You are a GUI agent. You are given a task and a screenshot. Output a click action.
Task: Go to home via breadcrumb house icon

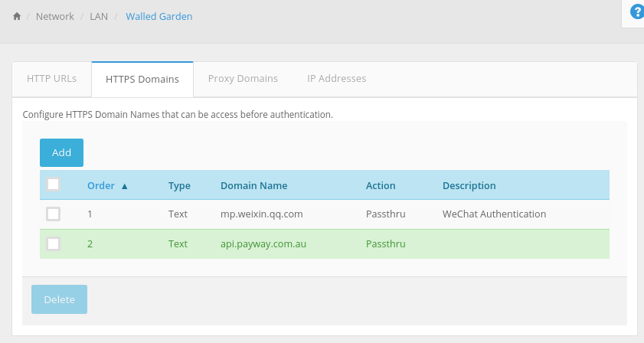pos(16,16)
